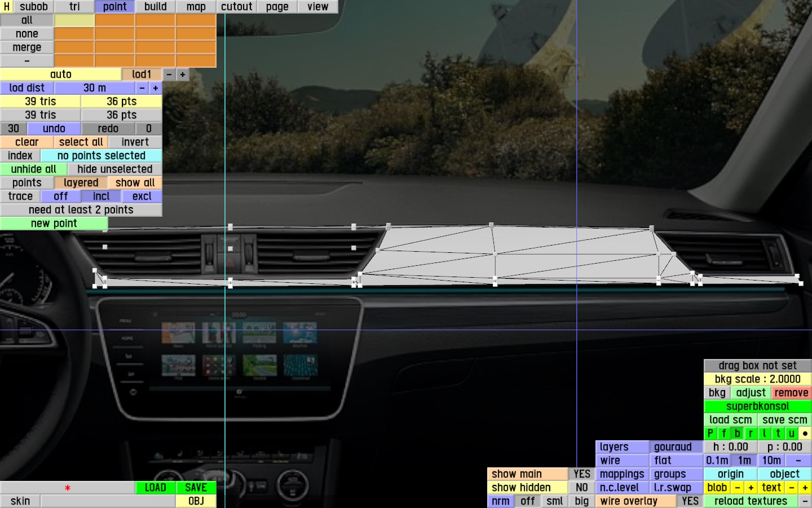This screenshot has height=508, width=812.
Task: Open the subob tab
Action: pos(34,7)
